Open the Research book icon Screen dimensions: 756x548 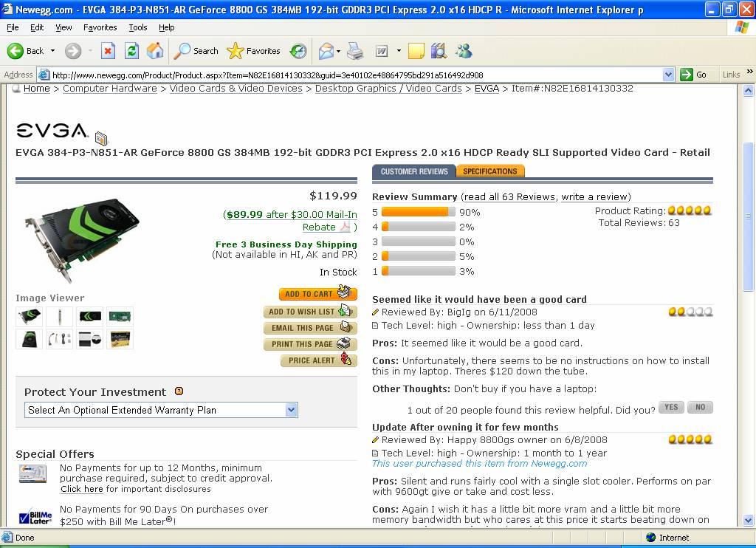tap(439, 51)
